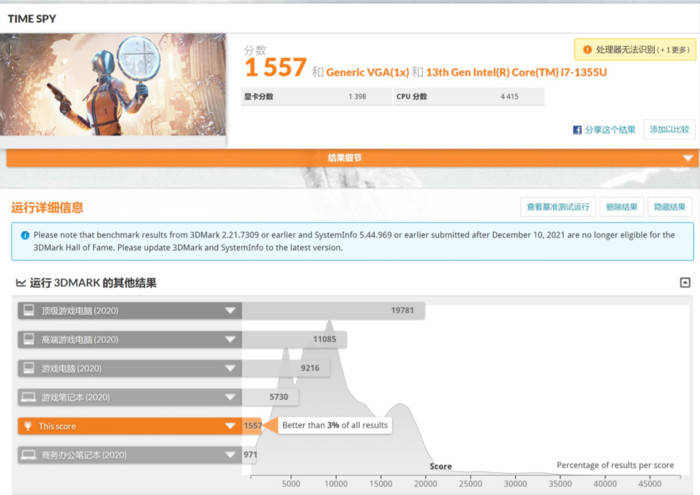
Task: Select the This score row label
Action: 57,426
